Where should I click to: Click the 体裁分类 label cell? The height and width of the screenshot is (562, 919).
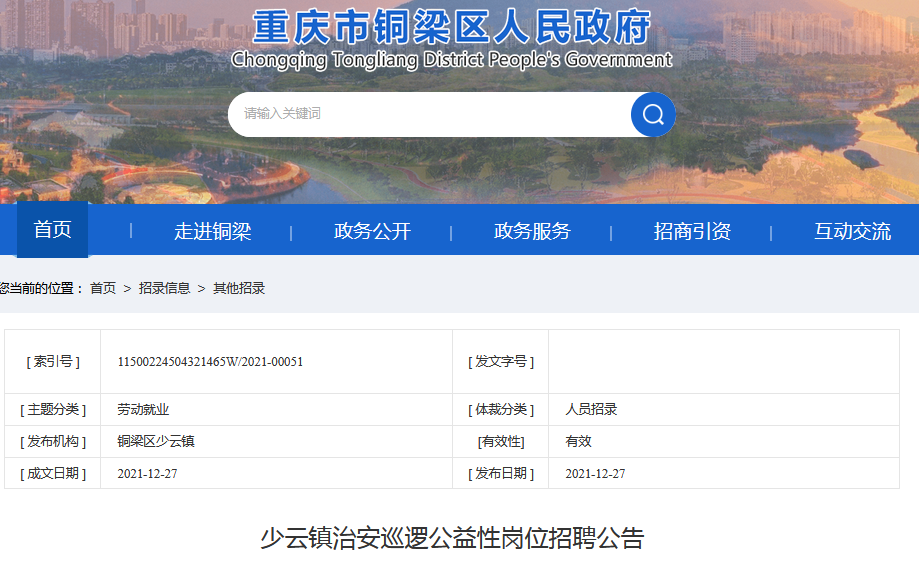tap(501, 410)
